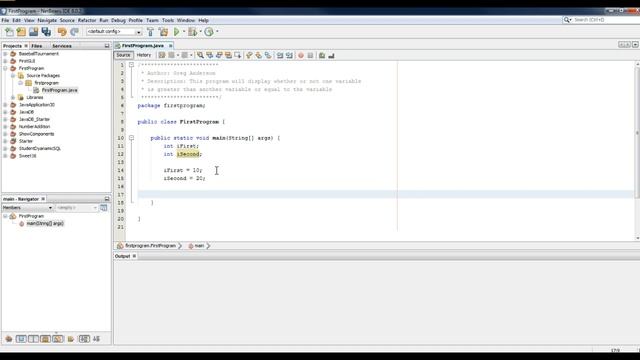Viewport: 640px width, 360px height.
Task: Close the Output tab
Action: [x=134, y=256]
